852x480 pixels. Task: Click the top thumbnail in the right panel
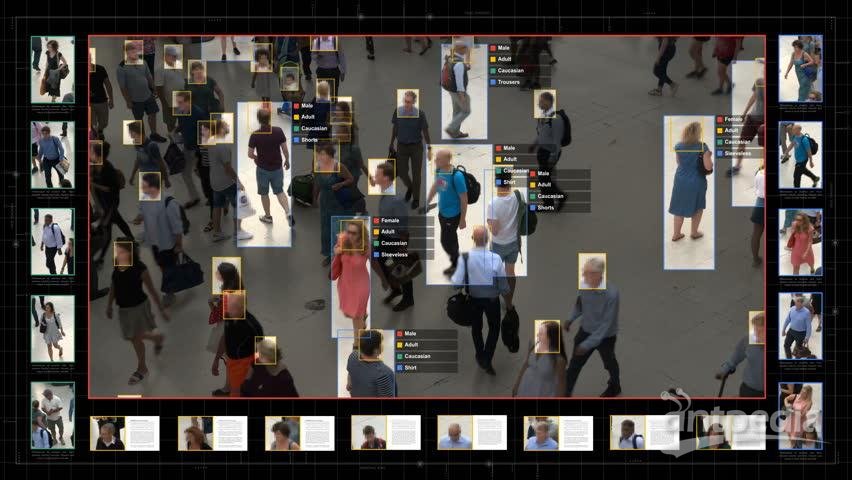(x=800, y=68)
